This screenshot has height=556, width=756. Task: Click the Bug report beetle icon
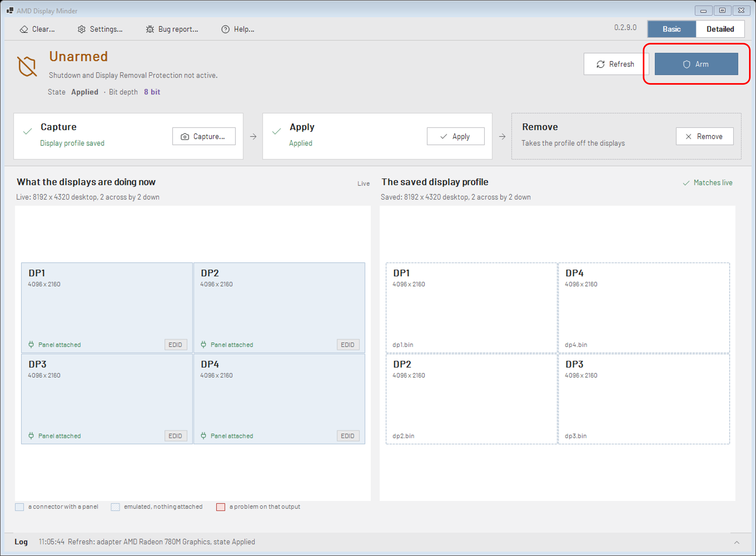(x=150, y=29)
